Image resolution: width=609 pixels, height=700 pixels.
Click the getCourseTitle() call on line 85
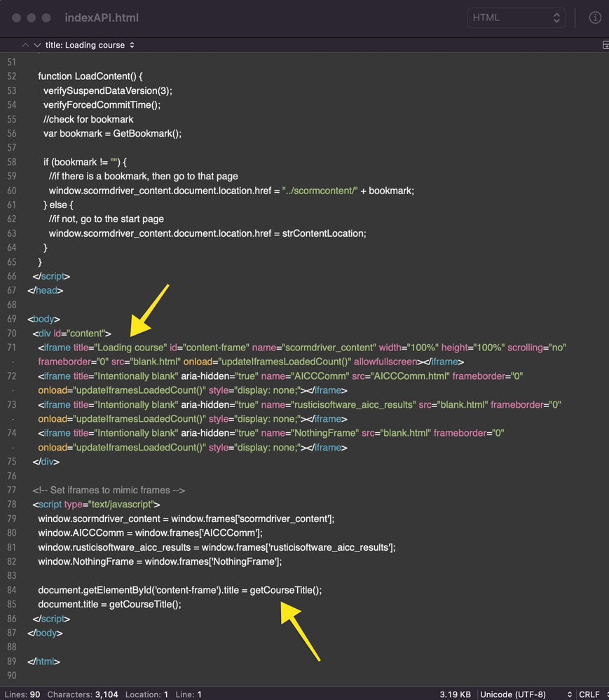(x=145, y=605)
